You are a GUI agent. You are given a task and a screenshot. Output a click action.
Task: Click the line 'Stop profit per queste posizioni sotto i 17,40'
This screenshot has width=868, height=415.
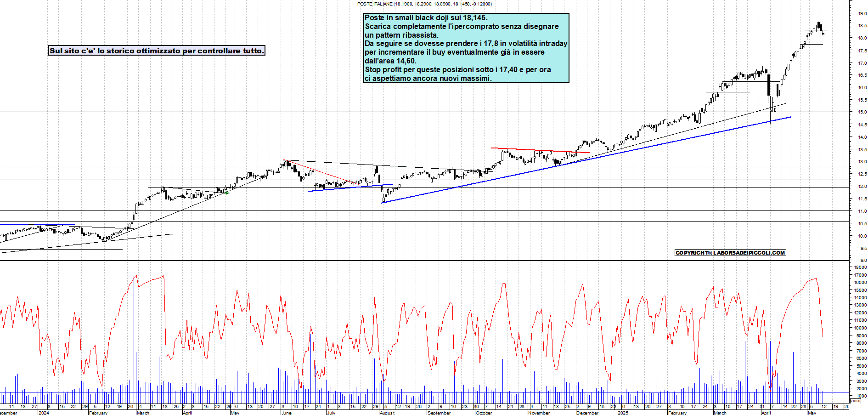(458, 70)
